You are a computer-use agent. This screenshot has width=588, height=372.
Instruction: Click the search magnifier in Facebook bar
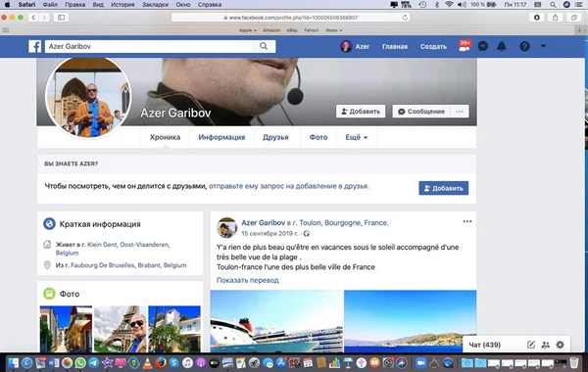click(264, 46)
